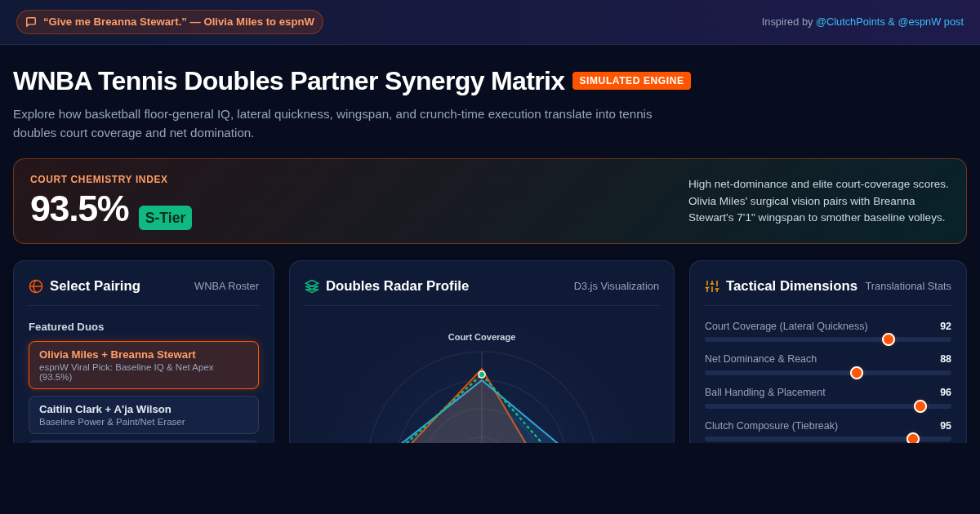This screenshot has height=514, width=980.
Task: Adjust the Court Coverage (Lateral Quickness) slider
Action: click(828, 339)
